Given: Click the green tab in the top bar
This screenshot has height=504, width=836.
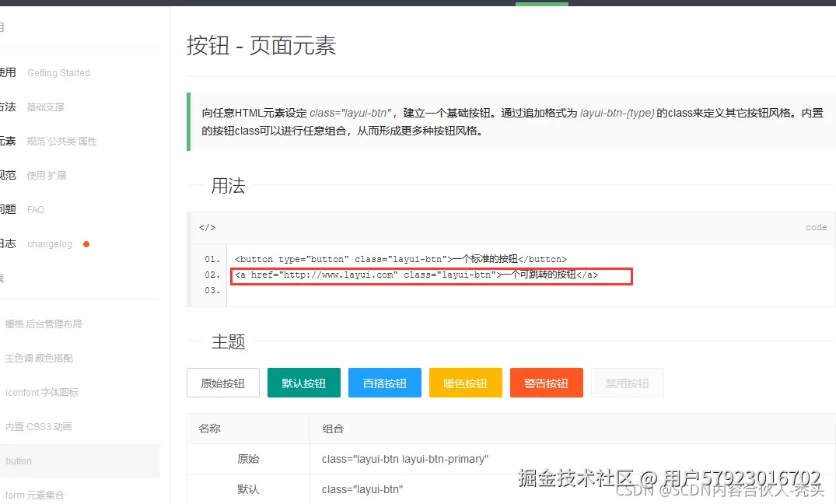Looking at the screenshot, I should coord(541,3).
